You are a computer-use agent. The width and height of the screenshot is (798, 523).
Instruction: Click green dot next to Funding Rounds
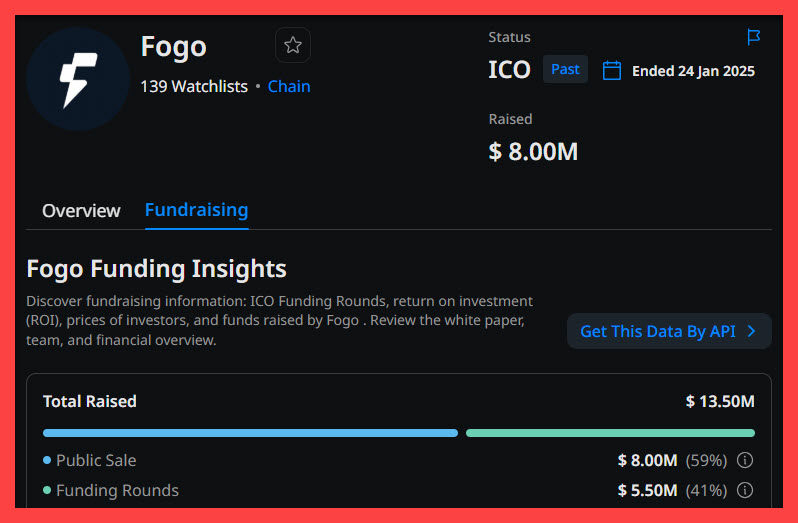click(x=47, y=490)
